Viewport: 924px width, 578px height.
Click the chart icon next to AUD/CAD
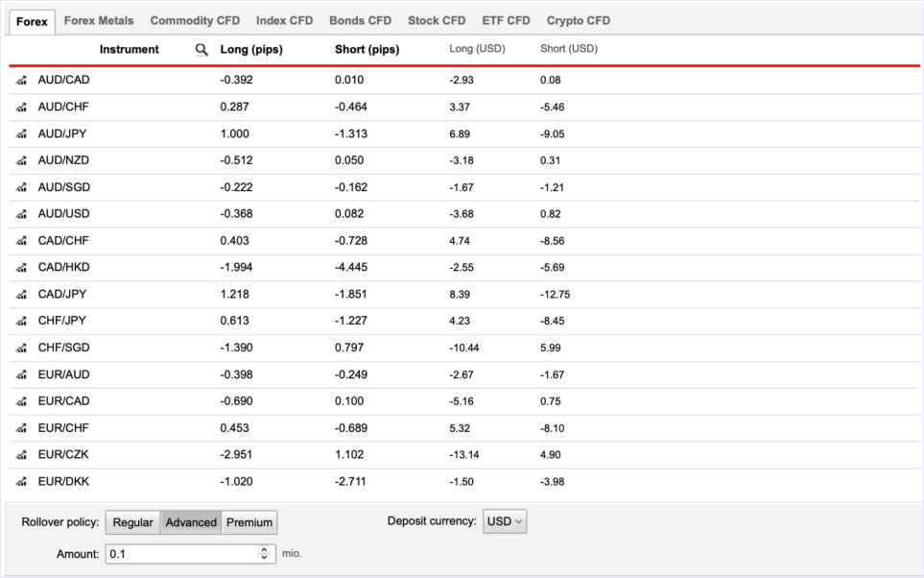pyautogui.click(x=21, y=81)
